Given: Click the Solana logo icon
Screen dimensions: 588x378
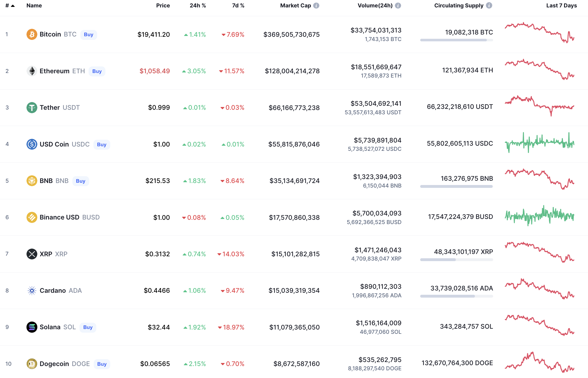Looking at the screenshot, I should tap(32, 327).
